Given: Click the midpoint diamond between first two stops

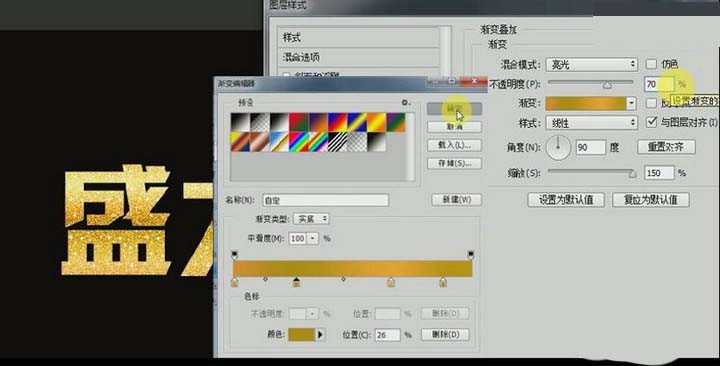Looking at the screenshot, I should pyautogui.click(x=265, y=279).
